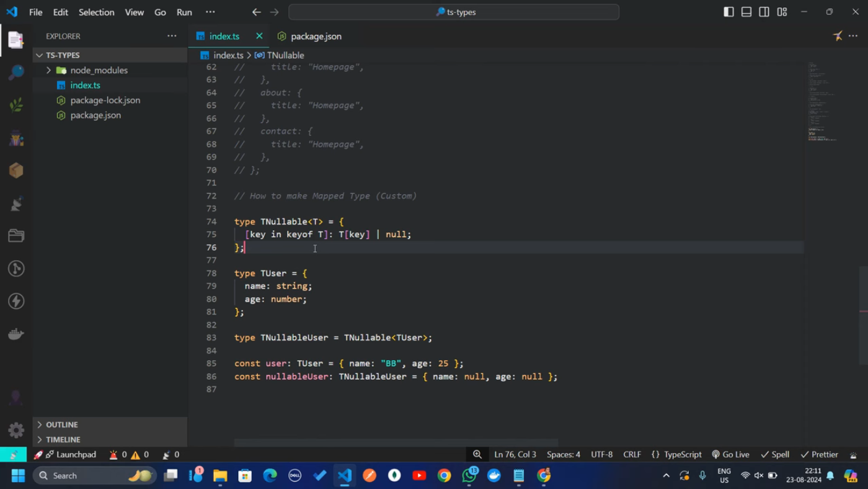The width and height of the screenshot is (868, 489).
Task: Open editor more actions ellipsis
Action: (x=853, y=36)
